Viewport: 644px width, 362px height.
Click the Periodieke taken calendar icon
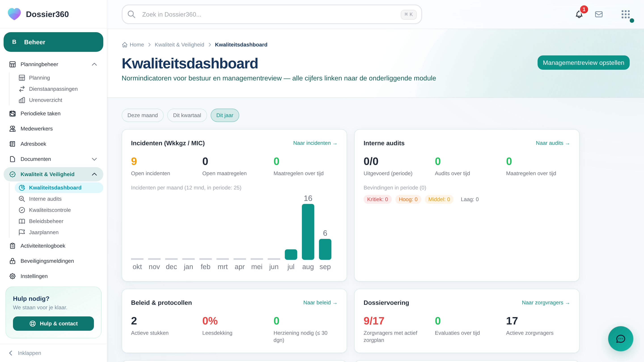13,114
